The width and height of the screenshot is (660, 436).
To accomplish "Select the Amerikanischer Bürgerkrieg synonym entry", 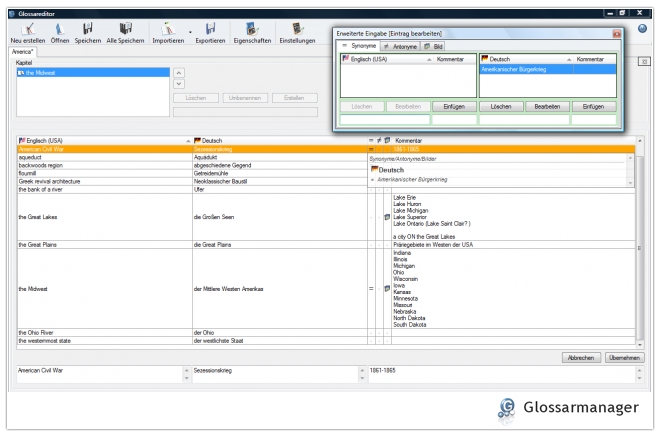I will tap(512, 70).
